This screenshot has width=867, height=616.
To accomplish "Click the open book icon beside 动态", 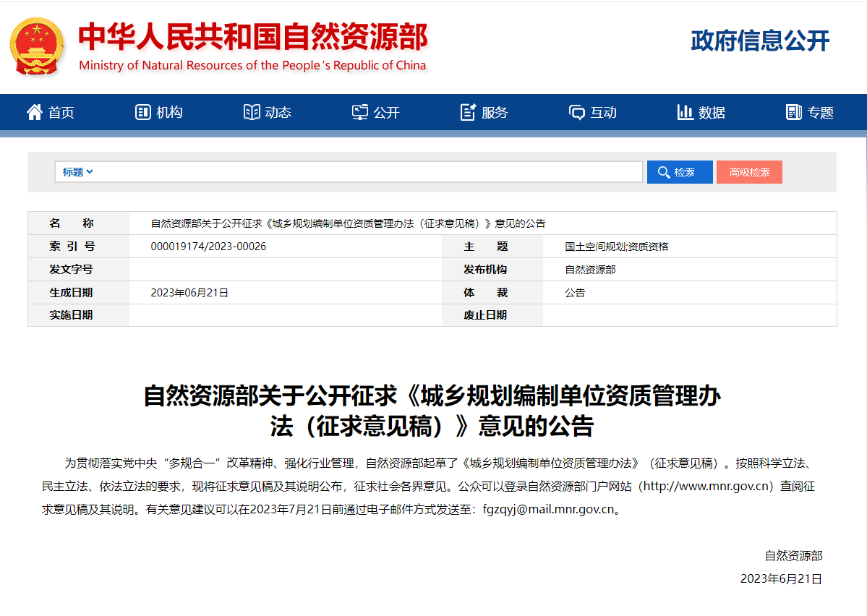I will click(252, 112).
